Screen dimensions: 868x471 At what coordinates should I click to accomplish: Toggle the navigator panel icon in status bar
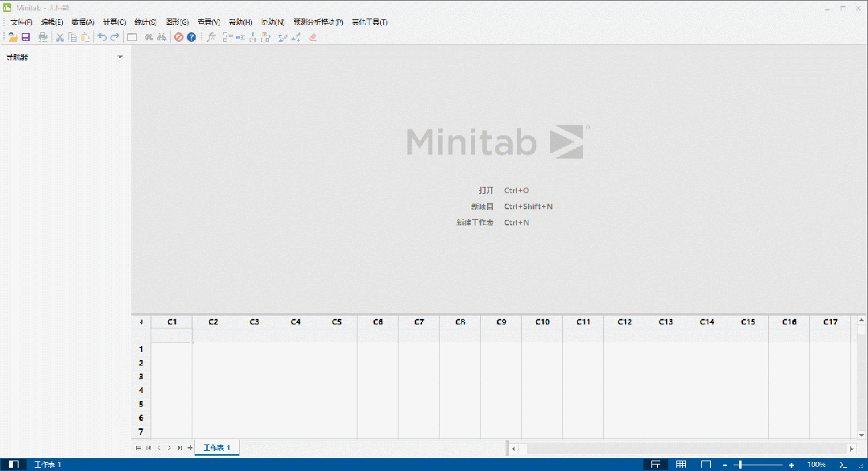coord(14,465)
